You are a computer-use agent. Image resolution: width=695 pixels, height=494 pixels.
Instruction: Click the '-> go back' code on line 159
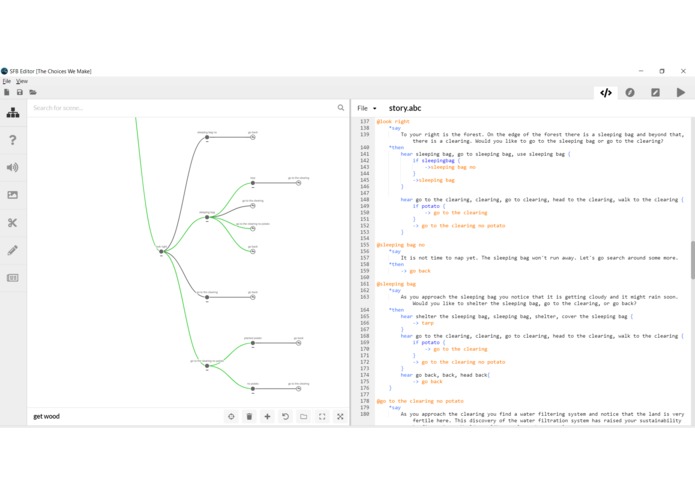415,271
